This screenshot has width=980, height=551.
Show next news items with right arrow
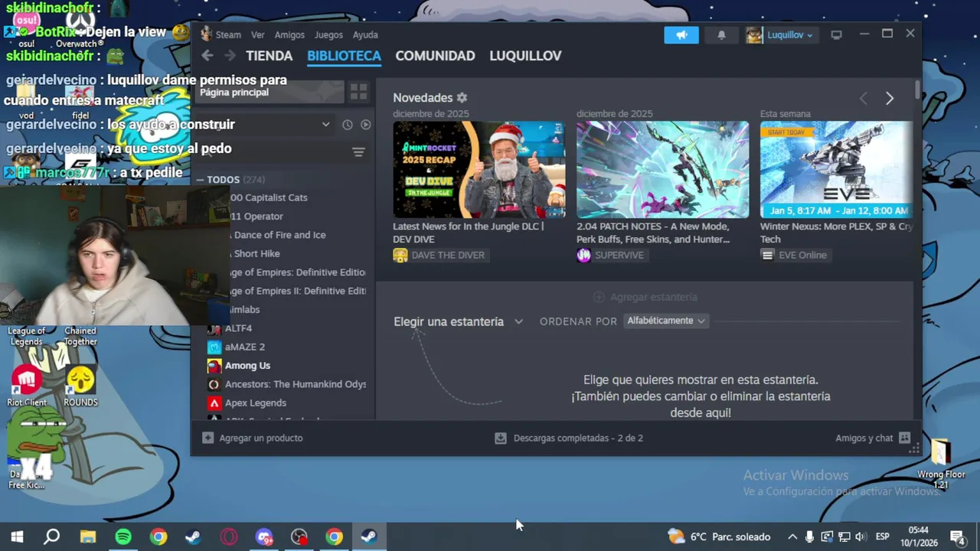tap(890, 99)
